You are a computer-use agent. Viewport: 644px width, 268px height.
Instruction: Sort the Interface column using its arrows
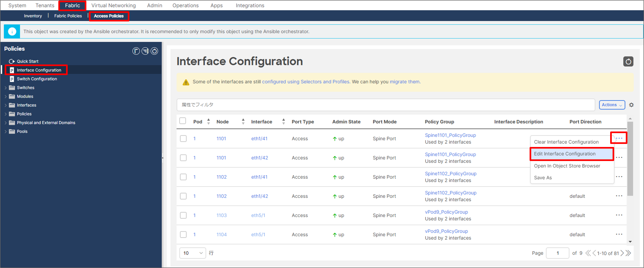(283, 122)
